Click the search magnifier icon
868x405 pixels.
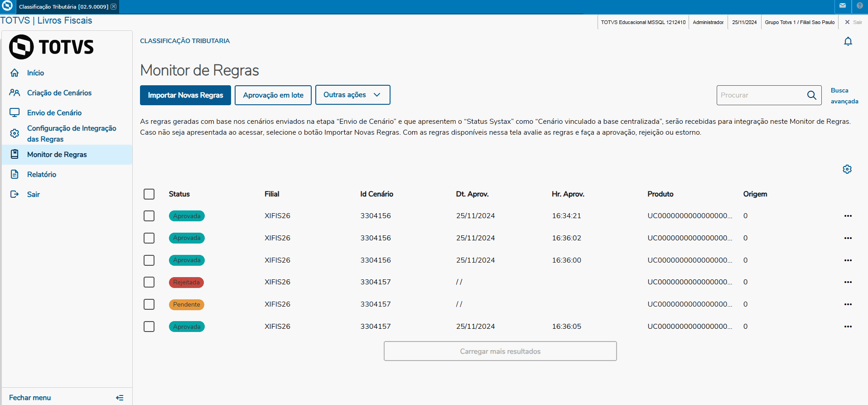(811, 95)
